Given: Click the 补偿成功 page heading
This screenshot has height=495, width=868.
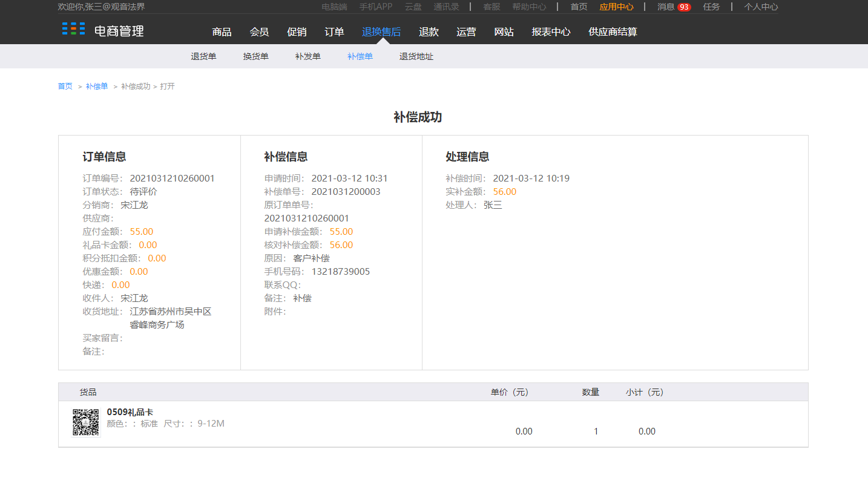Looking at the screenshot, I should (418, 117).
